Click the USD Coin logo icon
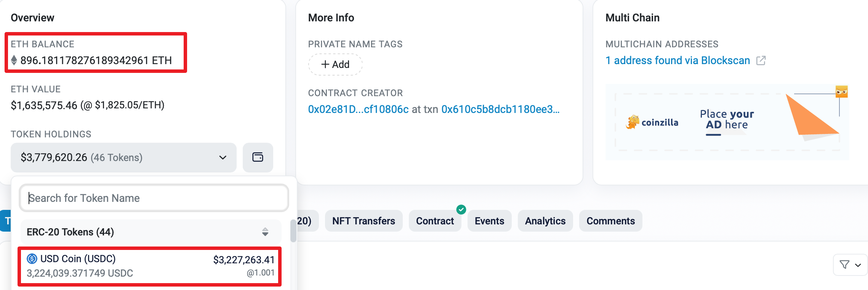 (32, 259)
